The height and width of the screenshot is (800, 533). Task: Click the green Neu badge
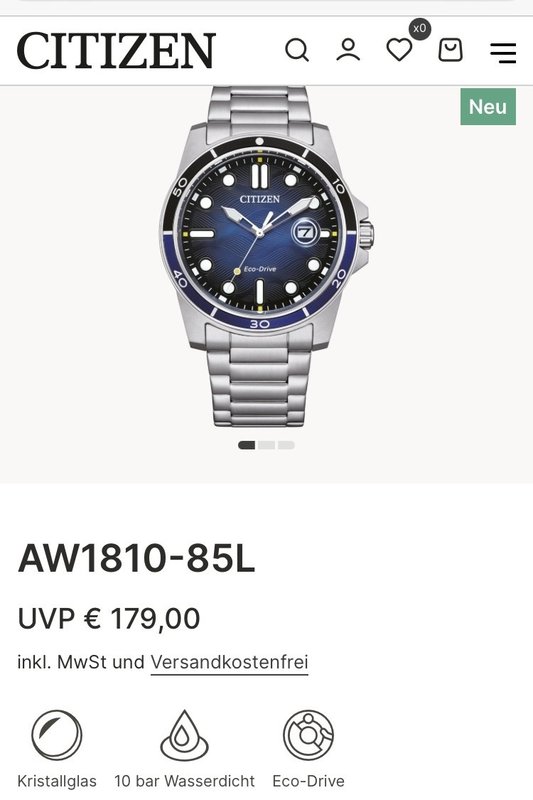point(488,107)
